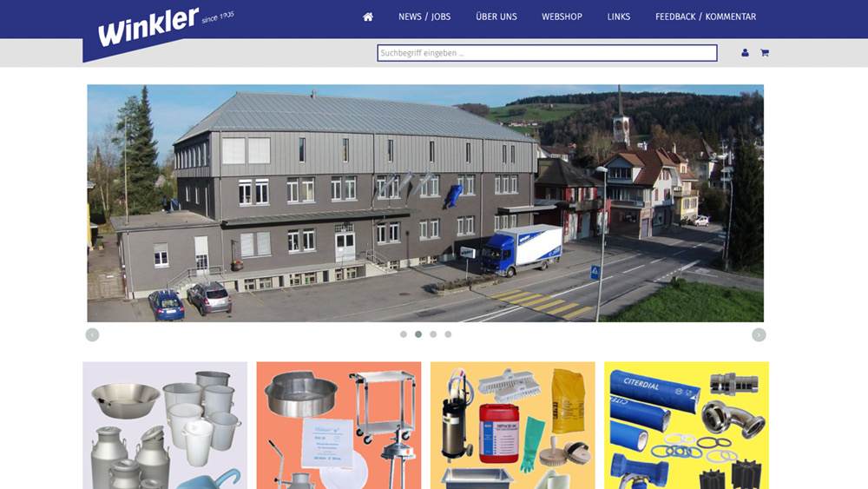Open the orange filter and trolley category tile
868x489 pixels.
[339, 426]
